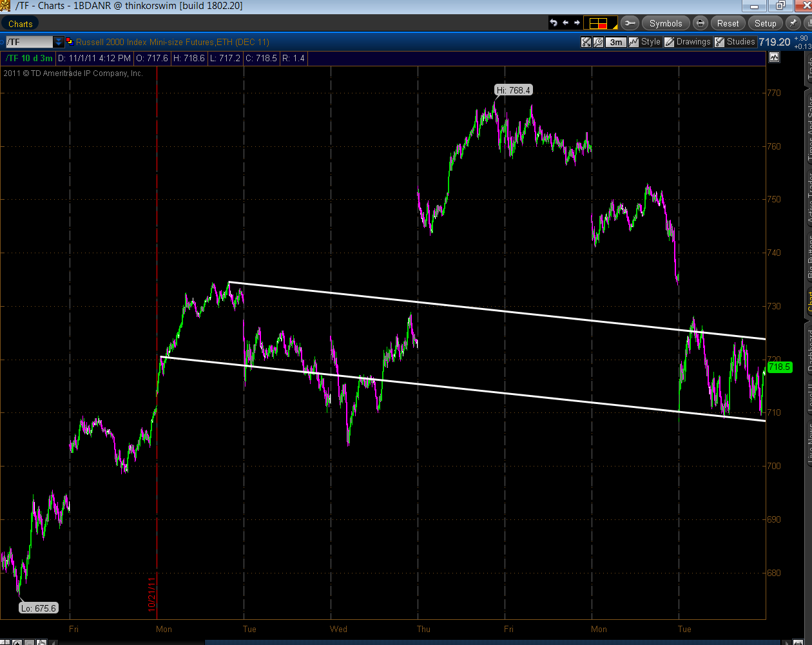Open chart settings wrench icon
Viewport: 812px width, 645px height.
598,42
